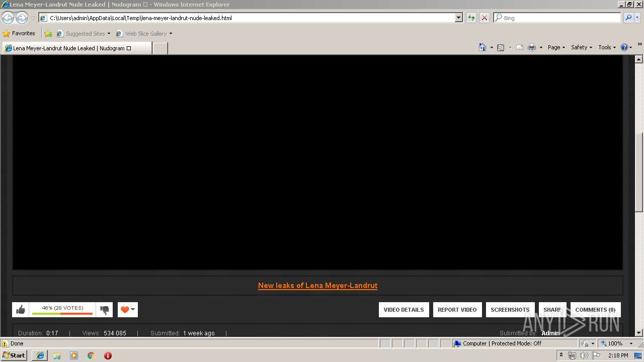Open the Video Details tab
This screenshot has height=362, width=644.
404,310
